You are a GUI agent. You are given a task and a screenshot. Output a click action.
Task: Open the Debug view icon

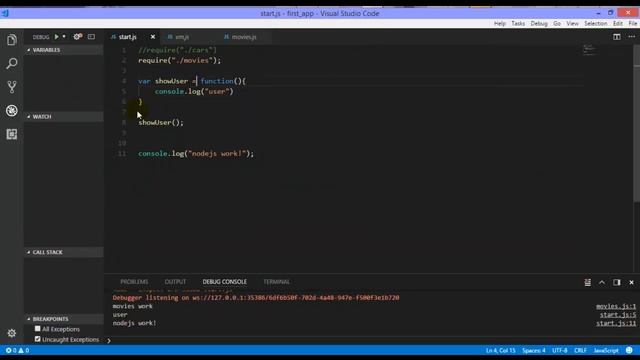coord(12,110)
